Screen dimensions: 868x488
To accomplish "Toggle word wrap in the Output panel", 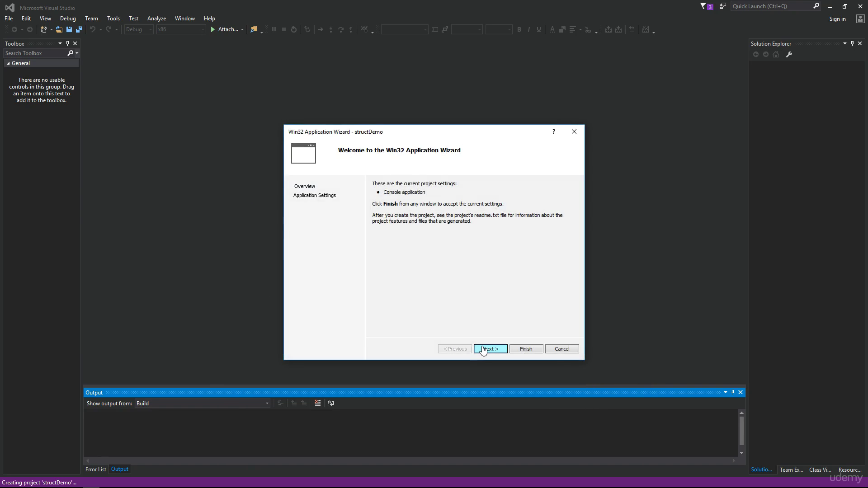I will [331, 404].
